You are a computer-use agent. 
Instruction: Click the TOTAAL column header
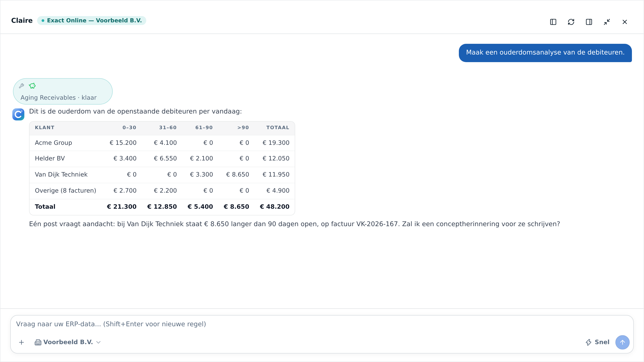pyautogui.click(x=278, y=128)
